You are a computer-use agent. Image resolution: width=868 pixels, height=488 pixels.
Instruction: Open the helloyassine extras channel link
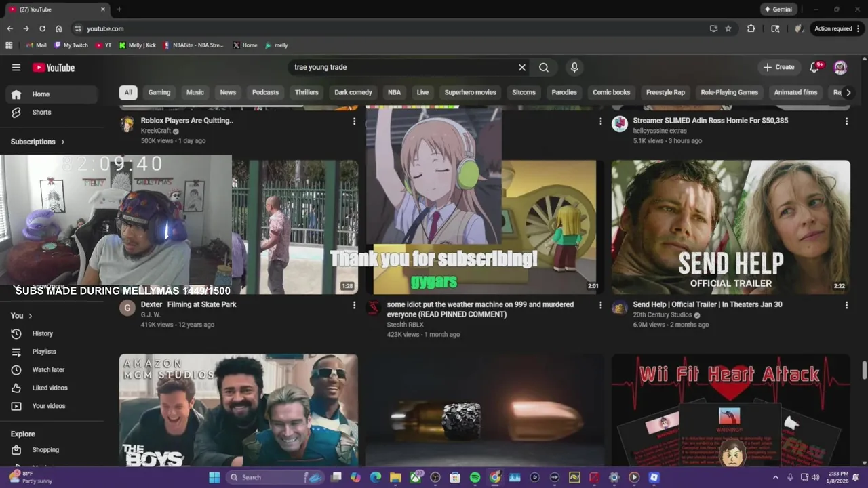[660, 131]
